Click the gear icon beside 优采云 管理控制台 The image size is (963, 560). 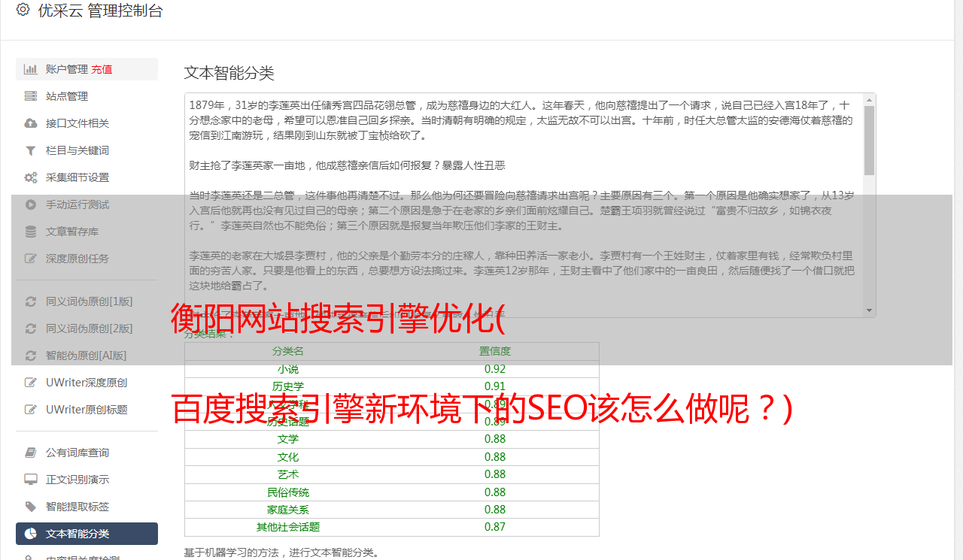point(23,10)
